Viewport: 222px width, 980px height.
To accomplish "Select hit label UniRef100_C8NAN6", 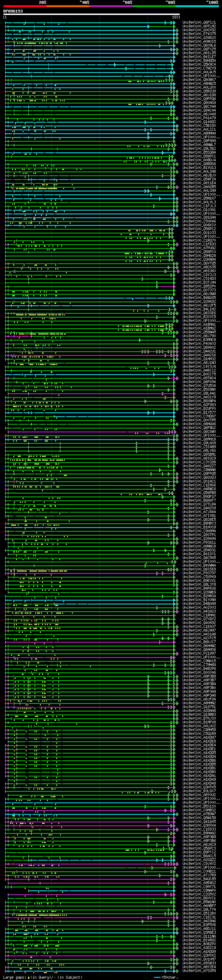I will [199, 470].
